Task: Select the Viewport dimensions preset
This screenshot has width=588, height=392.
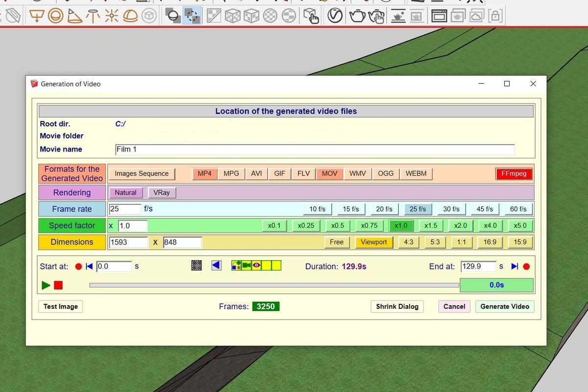Action: pos(374,242)
